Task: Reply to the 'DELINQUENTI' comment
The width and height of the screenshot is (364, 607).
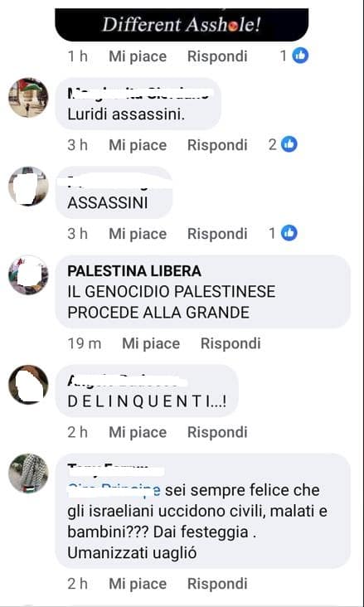Action: click(217, 432)
